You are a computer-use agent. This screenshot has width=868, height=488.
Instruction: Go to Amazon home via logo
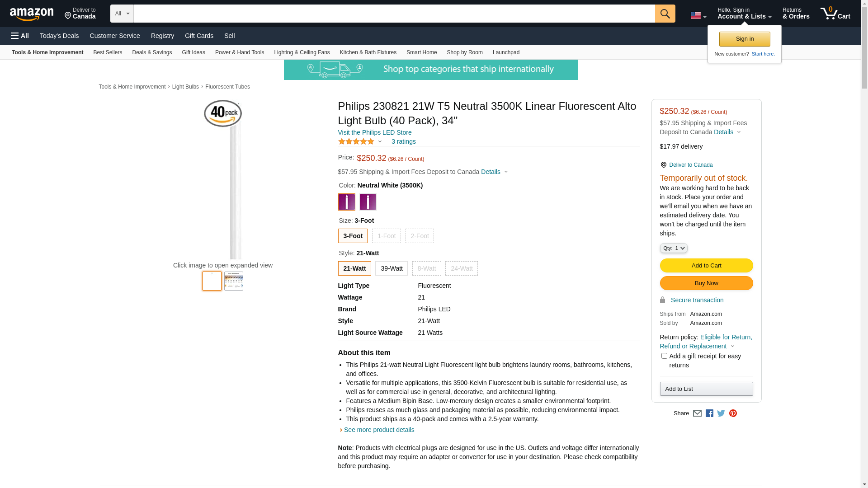[32, 14]
